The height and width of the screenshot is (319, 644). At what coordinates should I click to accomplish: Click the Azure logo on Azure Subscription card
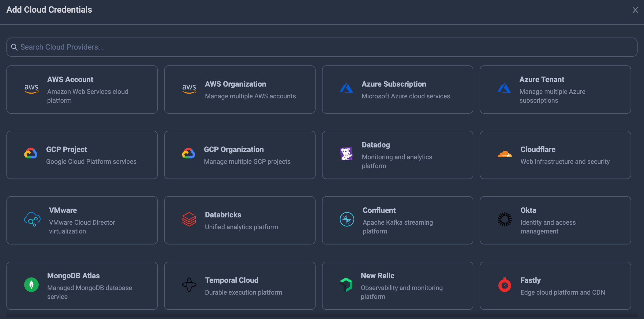click(x=346, y=88)
